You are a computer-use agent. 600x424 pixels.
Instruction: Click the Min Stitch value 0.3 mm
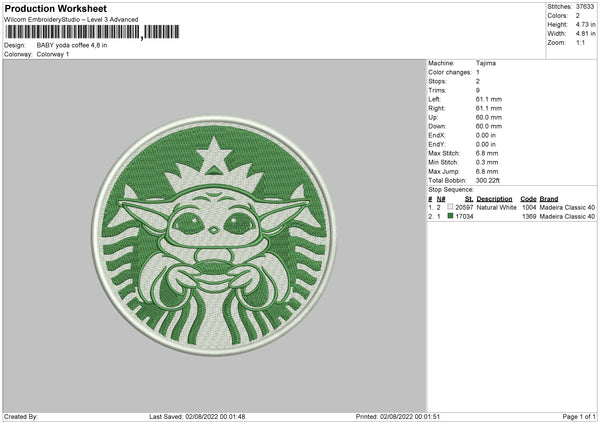487,163
